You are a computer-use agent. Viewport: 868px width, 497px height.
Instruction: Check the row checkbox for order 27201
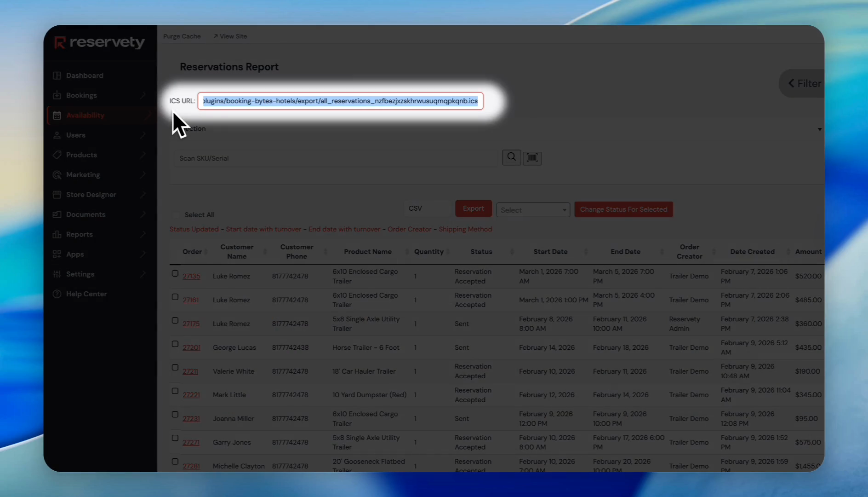pyautogui.click(x=175, y=344)
